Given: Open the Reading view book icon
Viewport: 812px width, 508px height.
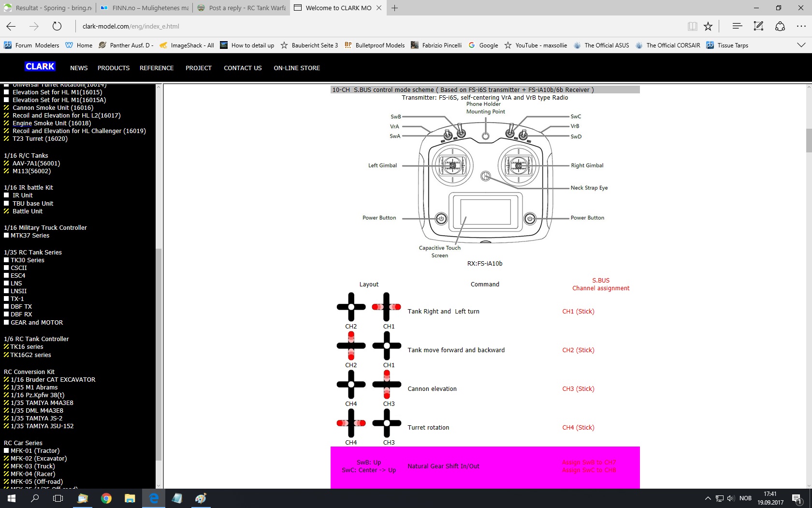Looking at the screenshot, I should tap(692, 26).
